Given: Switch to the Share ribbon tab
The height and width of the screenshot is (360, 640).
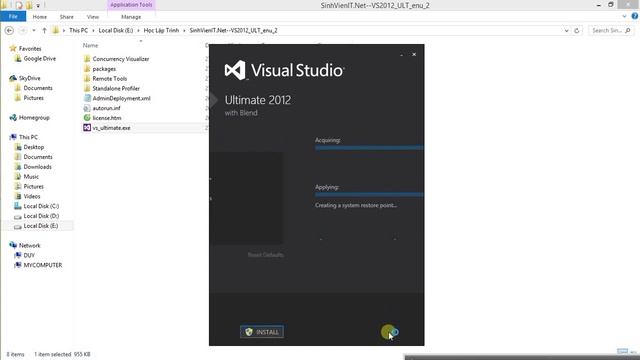Looking at the screenshot, I should click(x=67, y=17).
